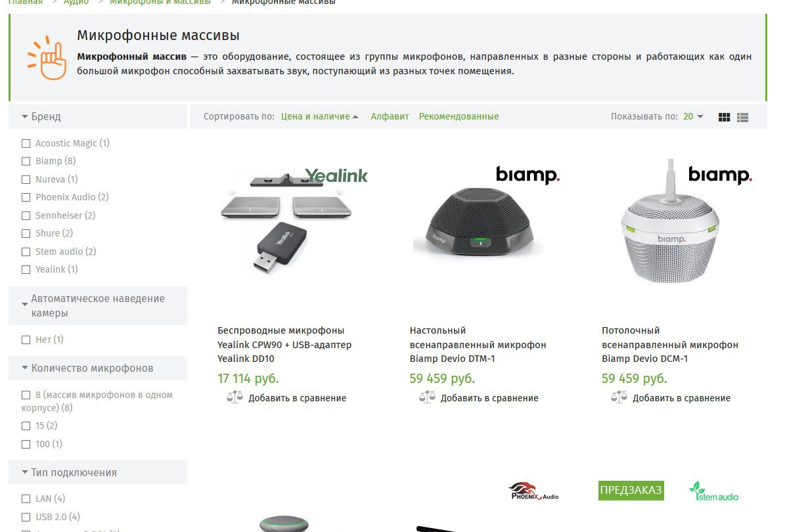The image size is (785, 532).
Task: Click the Phoenix Audio brand logo
Action: point(534,491)
